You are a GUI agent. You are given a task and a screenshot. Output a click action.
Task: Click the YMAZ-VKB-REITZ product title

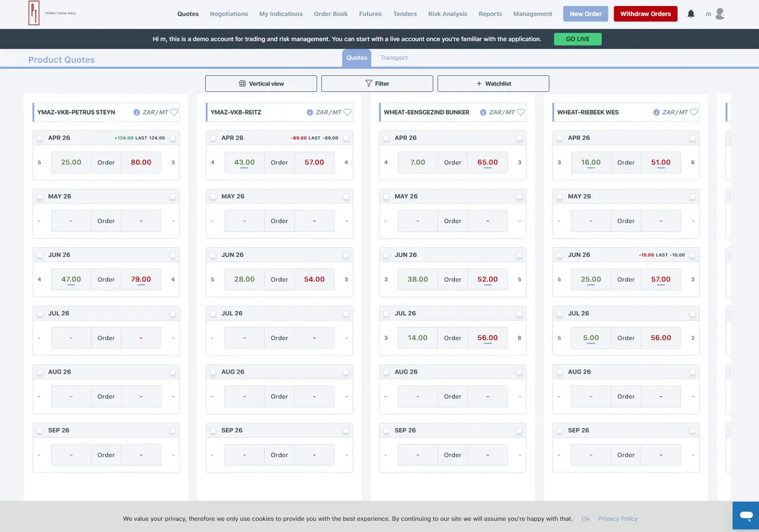tap(236, 112)
